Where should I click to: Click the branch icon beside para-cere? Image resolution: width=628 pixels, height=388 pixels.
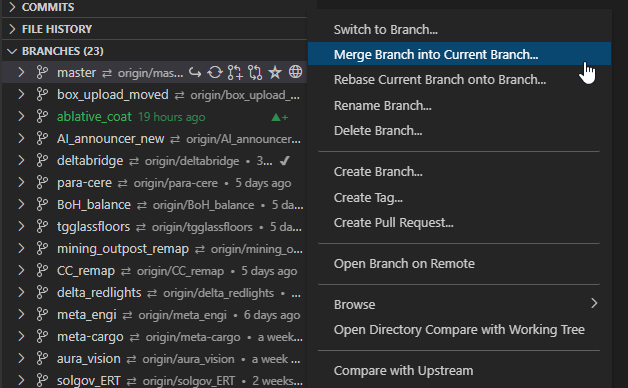click(x=42, y=183)
